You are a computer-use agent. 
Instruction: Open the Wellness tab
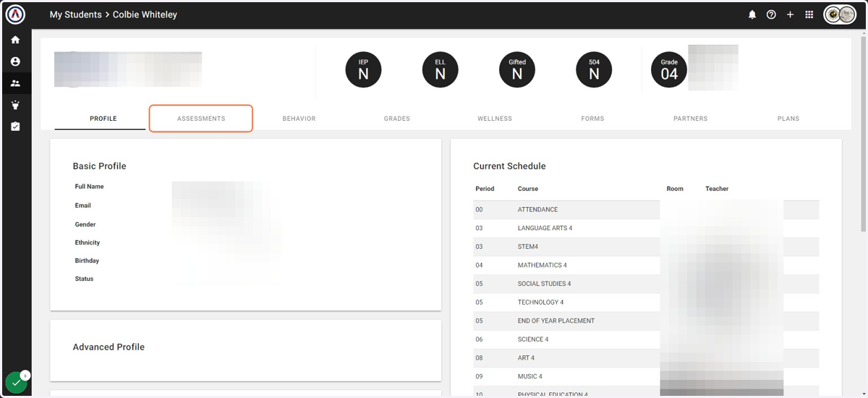[x=495, y=119]
